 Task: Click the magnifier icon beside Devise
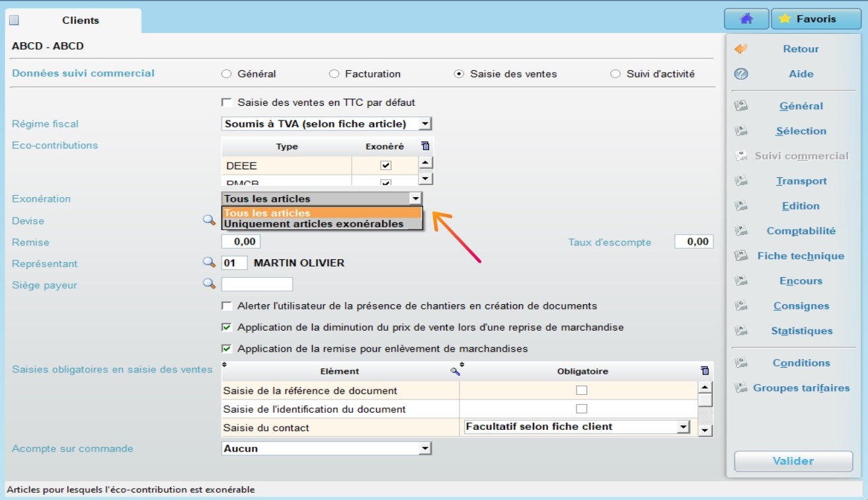coord(210,220)
